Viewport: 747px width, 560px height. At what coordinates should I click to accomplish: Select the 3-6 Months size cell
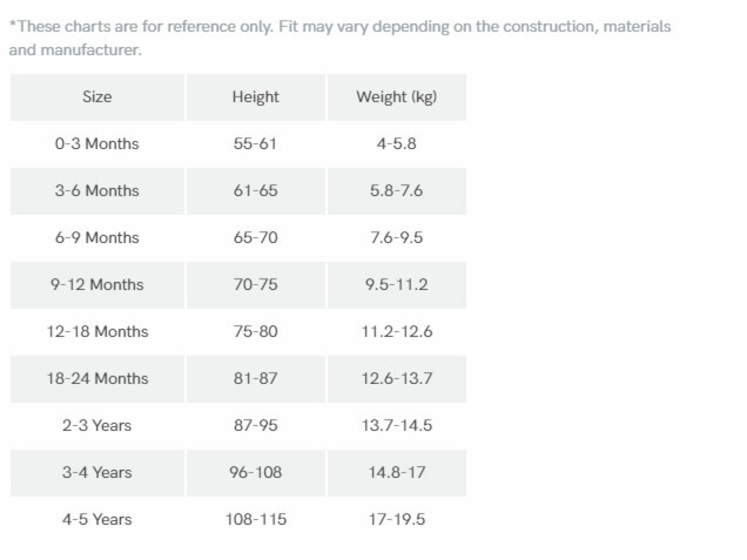click(97, 191)
